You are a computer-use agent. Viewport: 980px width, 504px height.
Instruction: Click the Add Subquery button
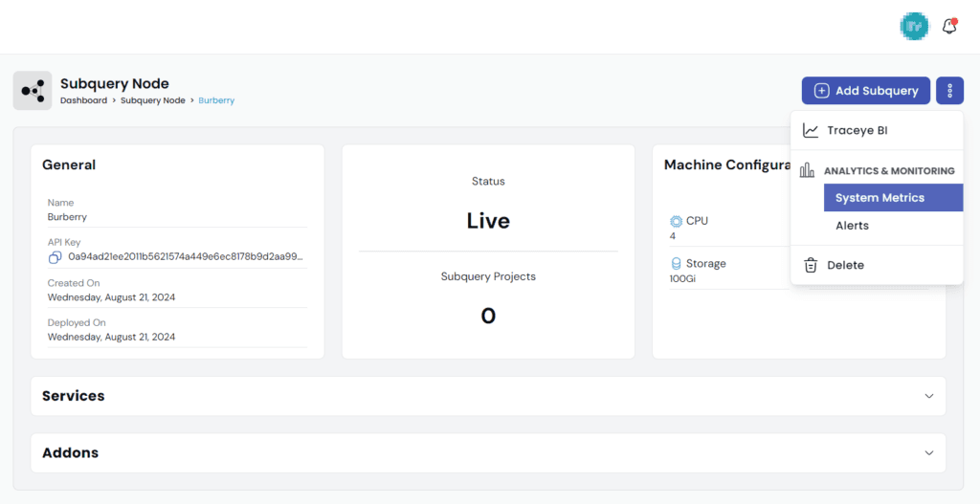865,91
